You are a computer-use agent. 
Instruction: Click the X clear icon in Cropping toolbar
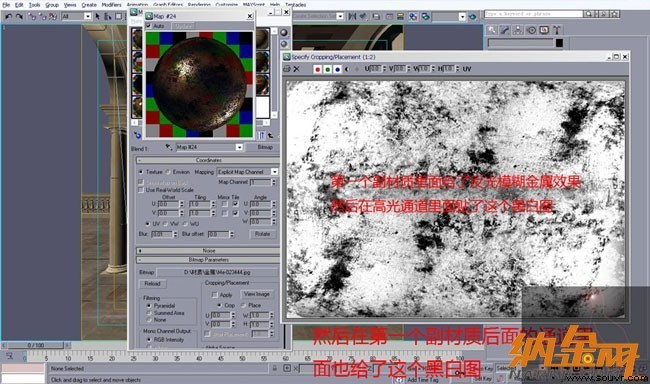coord(296,69)
